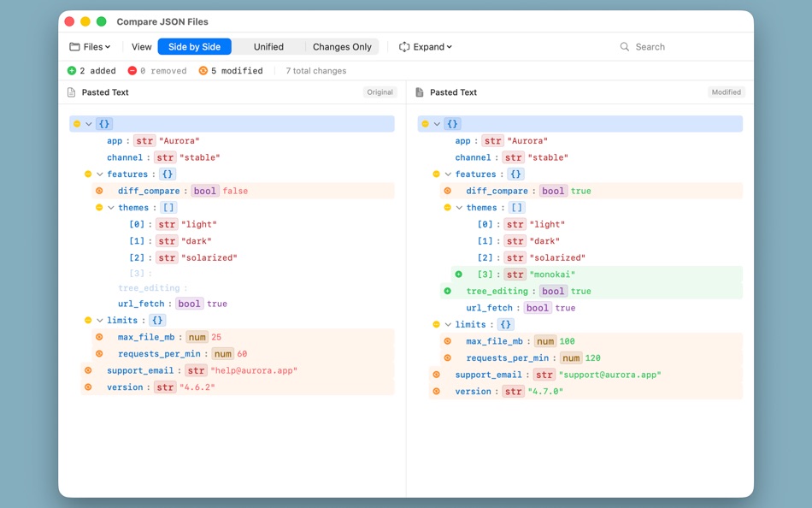Switch to Unified view
This screenshot has height=508, width=812.
tap(268, 47)
